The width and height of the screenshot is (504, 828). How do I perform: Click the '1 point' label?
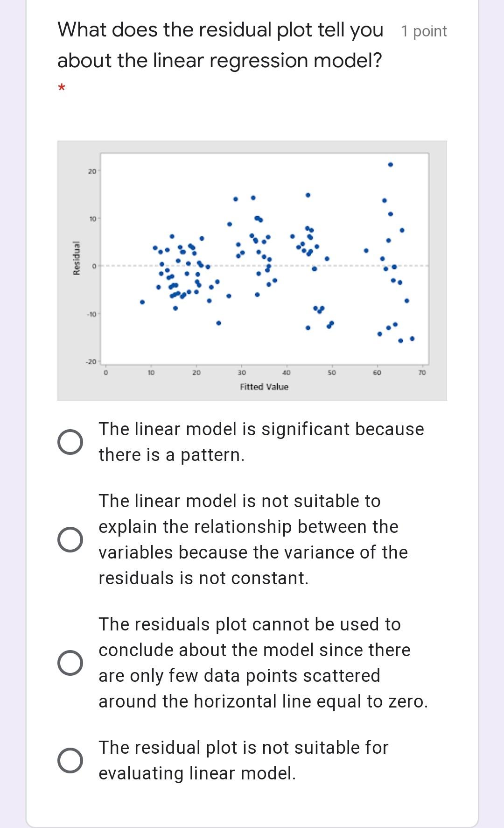click(423, 31)
